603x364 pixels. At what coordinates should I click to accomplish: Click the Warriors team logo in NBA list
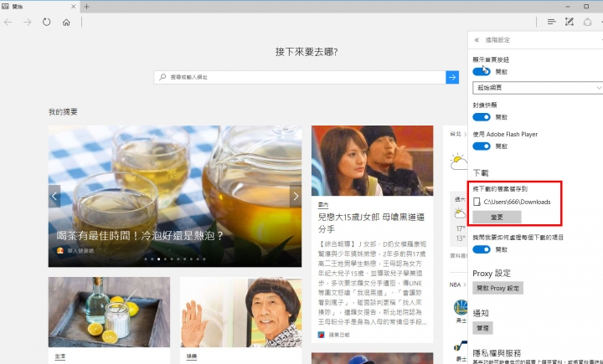click(x=461, y=307)
